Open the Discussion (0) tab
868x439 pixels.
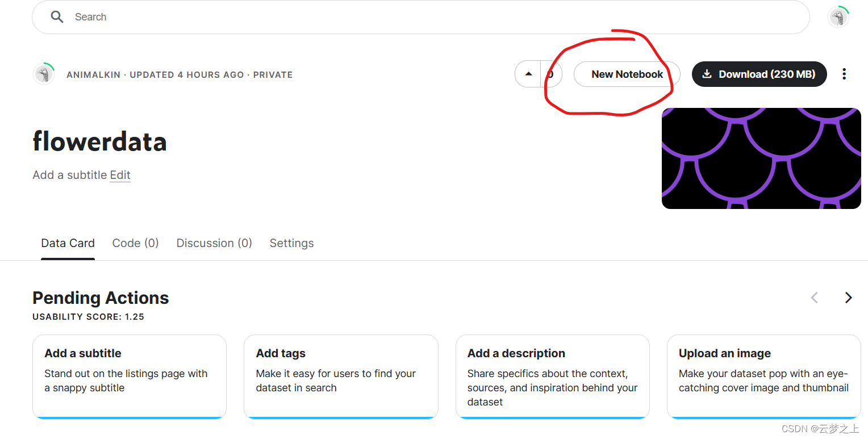tap(214, 243)
